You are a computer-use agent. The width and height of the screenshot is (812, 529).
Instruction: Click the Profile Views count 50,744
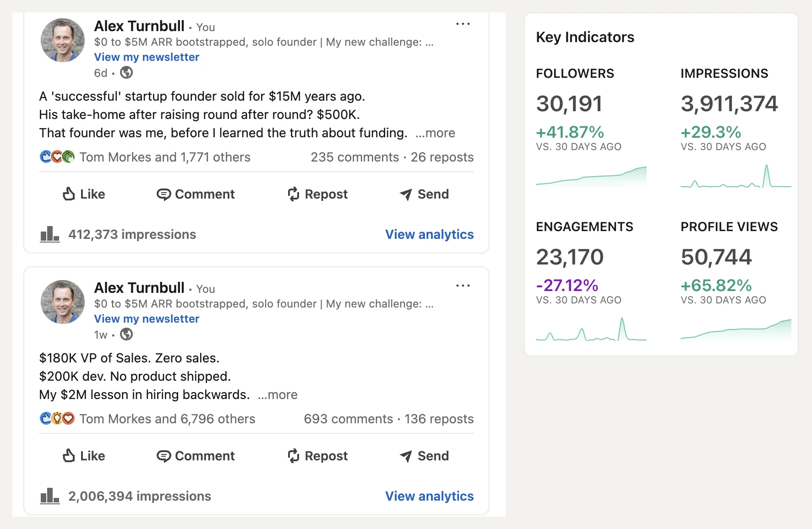click(x=716, y=257)
